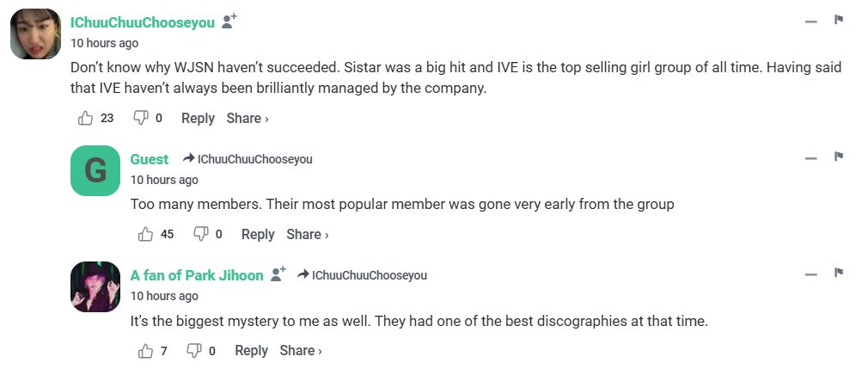Downvote A fan of Park Jihoon's reply
Viewport: 868px width, 369px height.
[194, 350]
